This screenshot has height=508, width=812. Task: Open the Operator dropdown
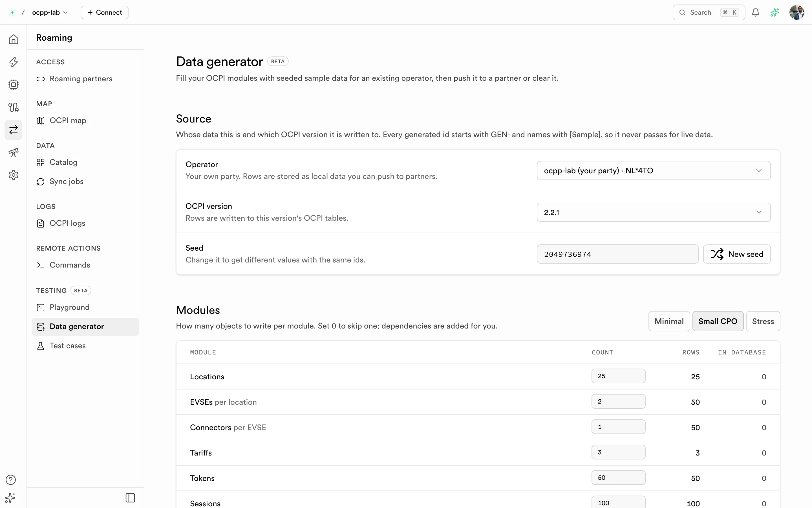[653, 170]
